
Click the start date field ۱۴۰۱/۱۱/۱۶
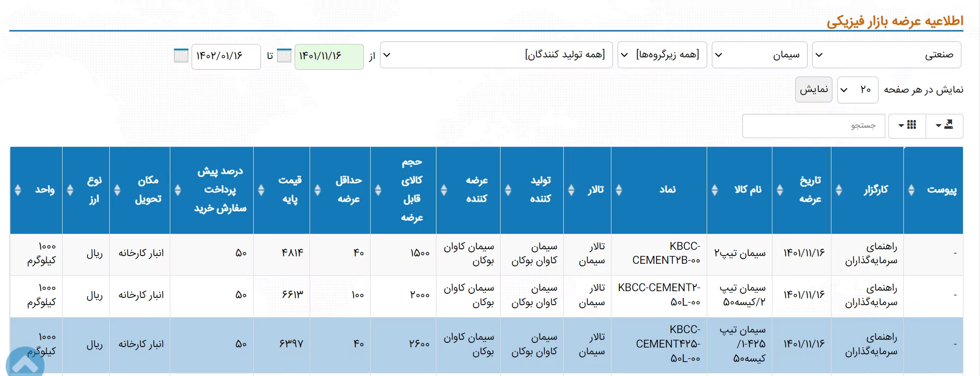pyautogui.click(x=329, y=56)
